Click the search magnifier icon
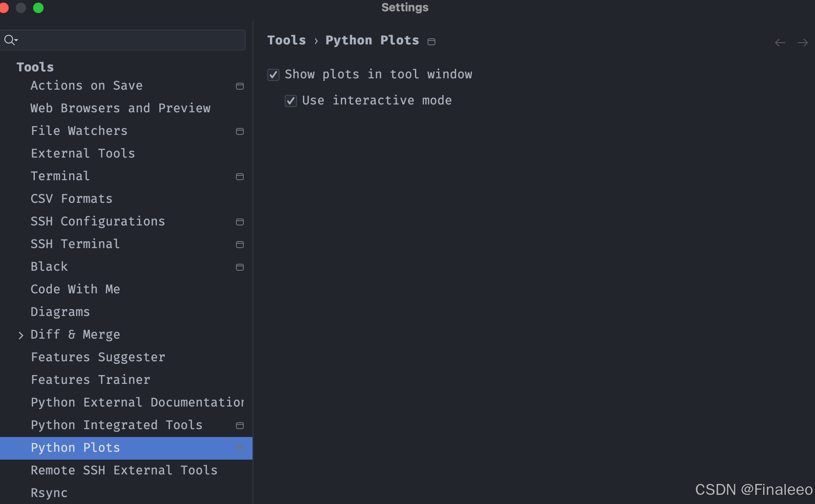 pyautogui.click(x=9, y=40)
